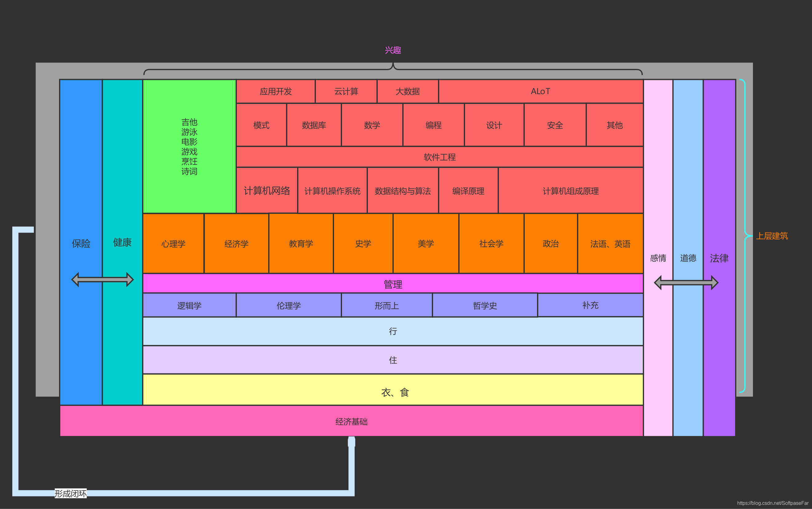This screenshot has height=509, width=812.
Task: Click the 编程 box
Action: (434, 125)
